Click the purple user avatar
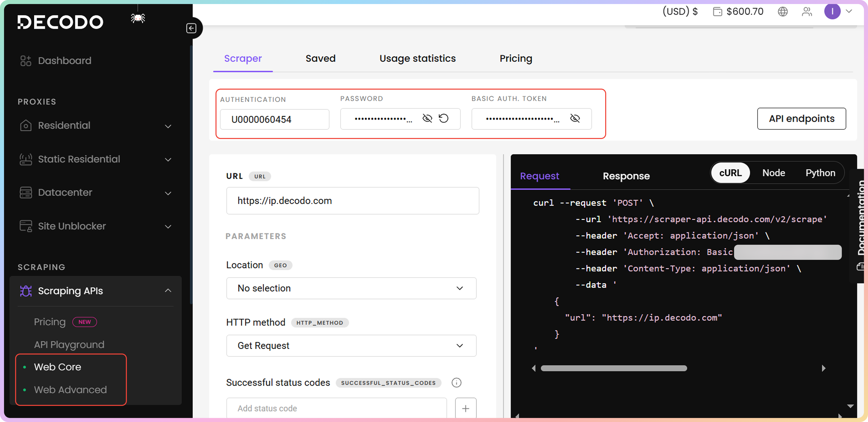Image resolution: width=868 pixels, height=422 pixels. coord(832,12)
